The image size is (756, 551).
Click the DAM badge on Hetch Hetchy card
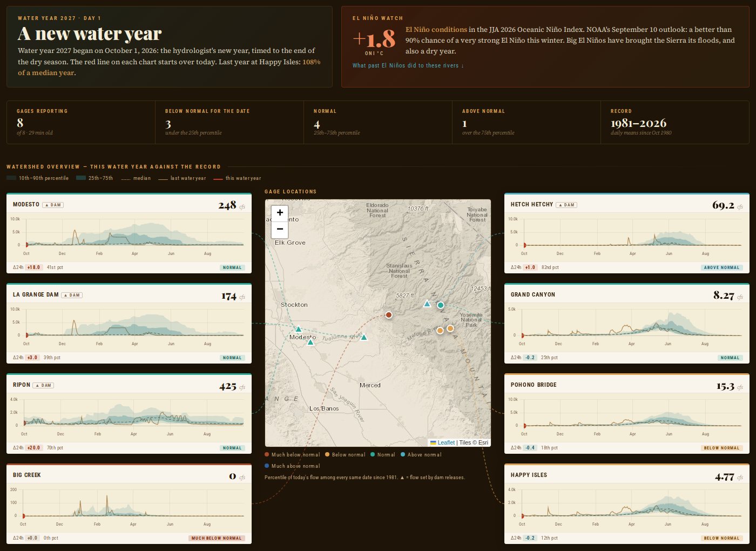[566, 205]
